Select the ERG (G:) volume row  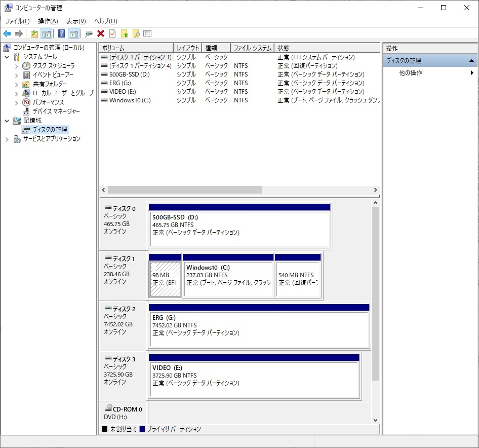click(x=239, y=83)
